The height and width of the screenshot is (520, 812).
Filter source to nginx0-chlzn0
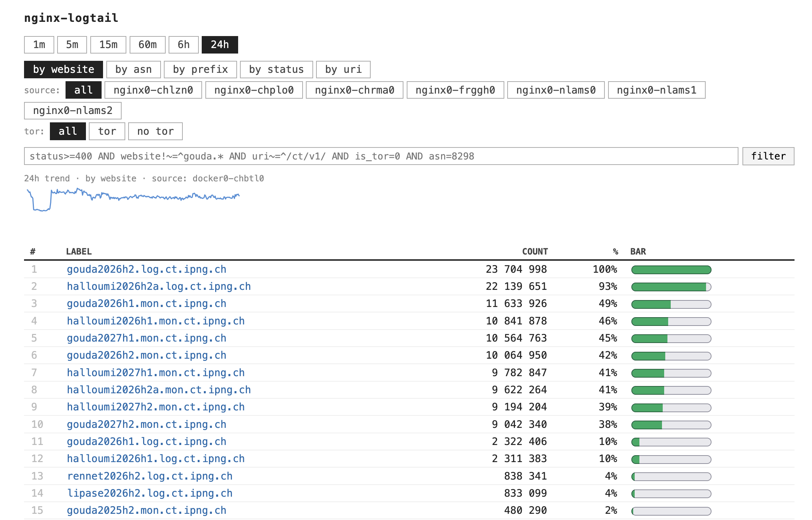[x=153, y=90]
